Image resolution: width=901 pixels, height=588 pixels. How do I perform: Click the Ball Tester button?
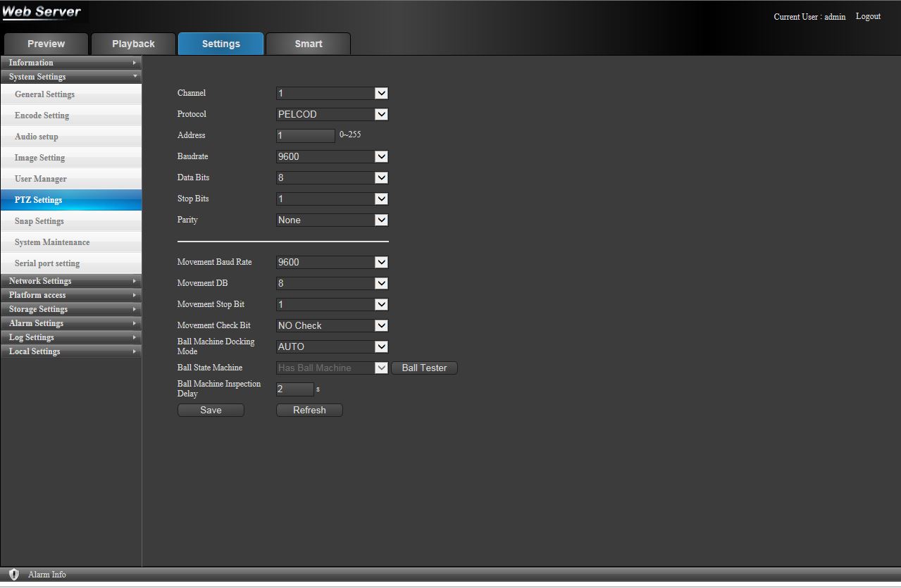click(x=424, y=368)
